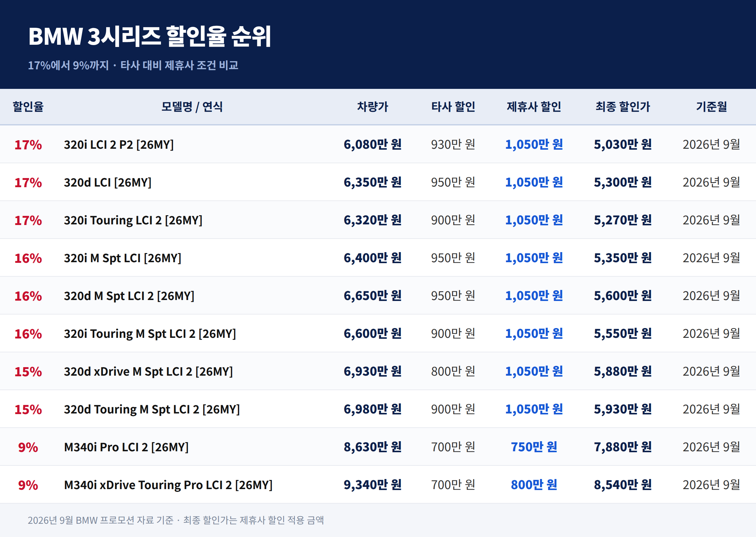Click vehicle price '6,320만 원'
Viewport: 756px width, 537px height.
[x=372, y=220]
